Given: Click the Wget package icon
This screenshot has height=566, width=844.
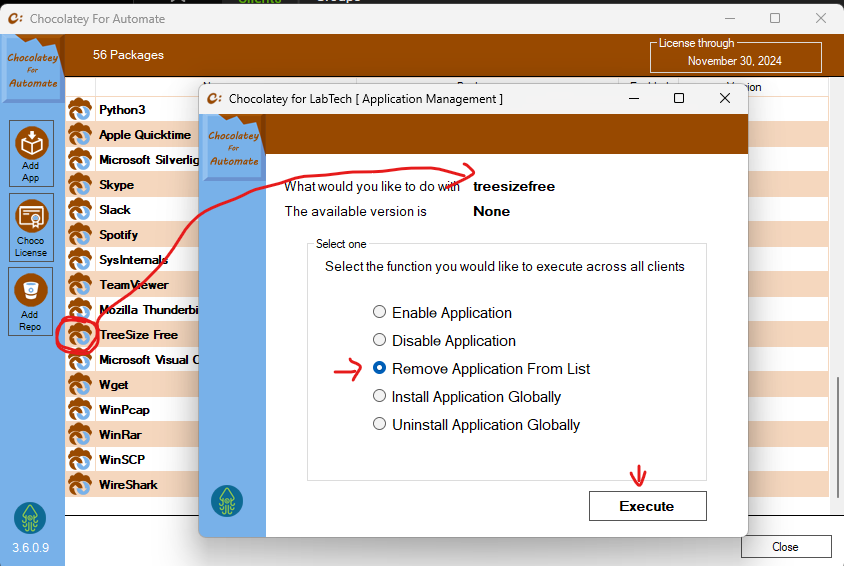Looking at the screenshot, I should tap(80, 385).
